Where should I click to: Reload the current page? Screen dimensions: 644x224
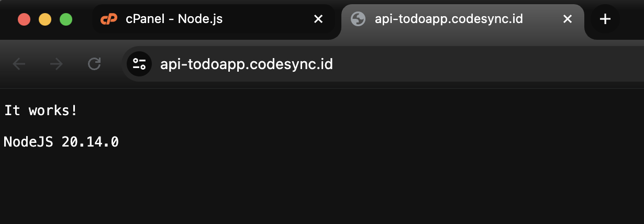(94, 64)
